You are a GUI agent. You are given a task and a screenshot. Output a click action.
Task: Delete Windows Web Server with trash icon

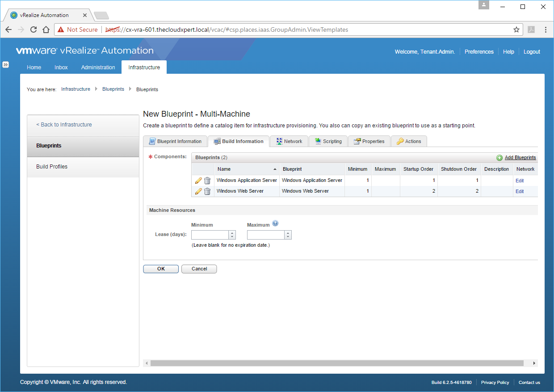click(207, 191)
